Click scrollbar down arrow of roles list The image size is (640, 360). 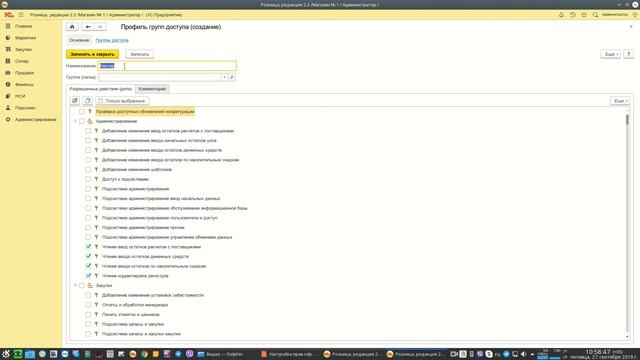627,337
